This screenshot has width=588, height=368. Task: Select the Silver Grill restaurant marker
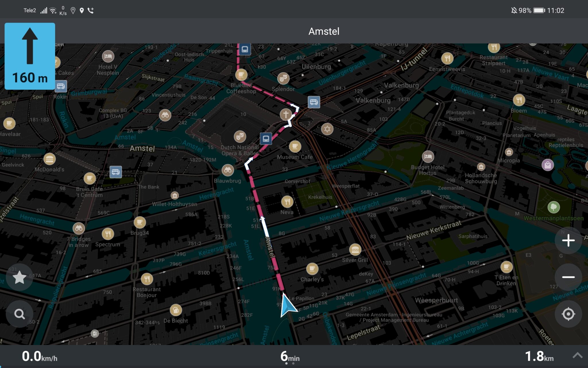pyautogui.click(x=355, y=250)
